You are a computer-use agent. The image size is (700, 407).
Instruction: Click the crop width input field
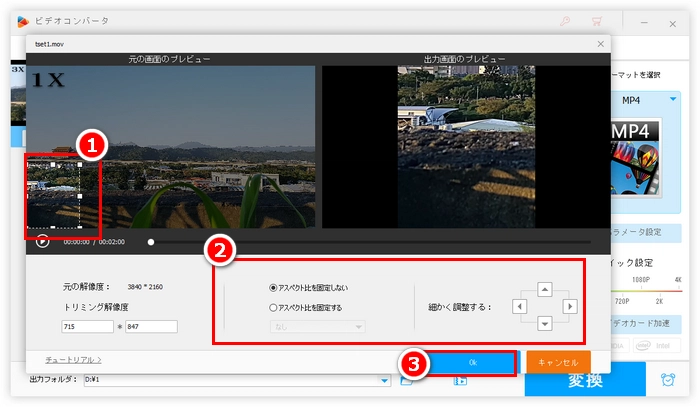(87, 326)
